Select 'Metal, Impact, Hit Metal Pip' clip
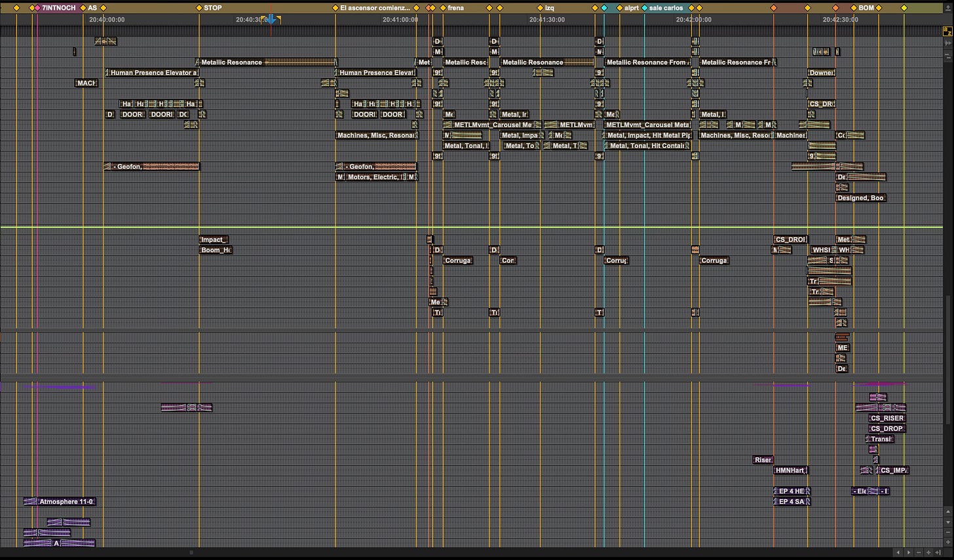This screenshot has width=954, height=560. (x=648, y=136)
